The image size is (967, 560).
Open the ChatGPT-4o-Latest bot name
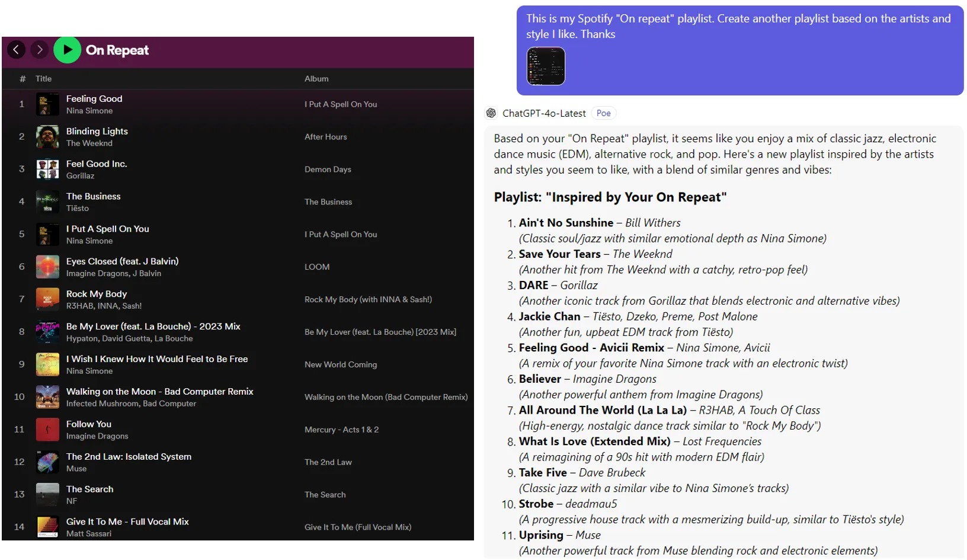point(544,113)
